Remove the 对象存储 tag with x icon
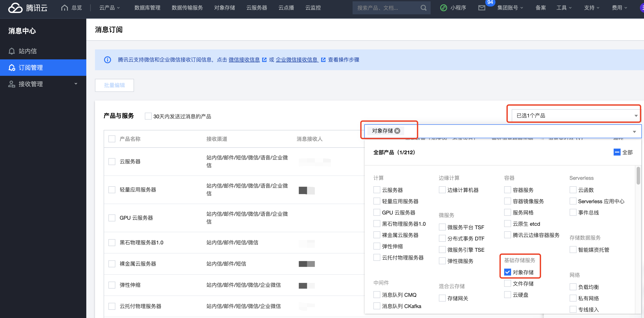Screen dimensions: 644x318 (397, 131)
